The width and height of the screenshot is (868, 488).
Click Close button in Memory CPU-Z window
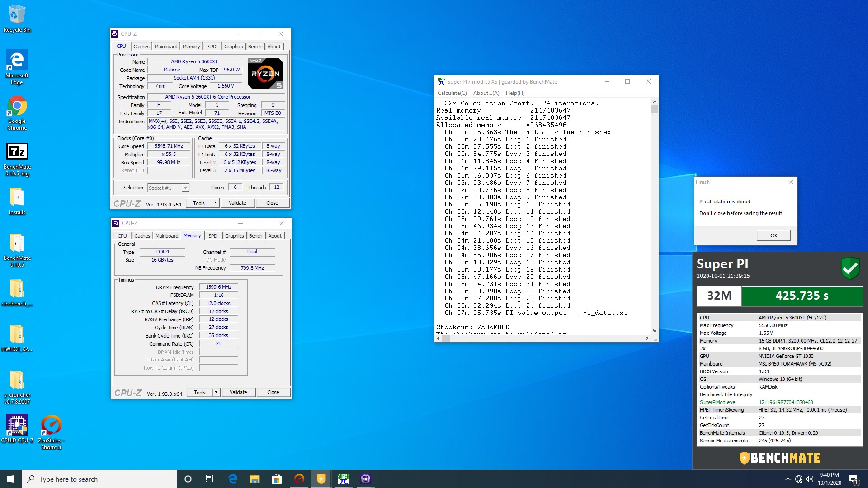[x=273, y=392]
